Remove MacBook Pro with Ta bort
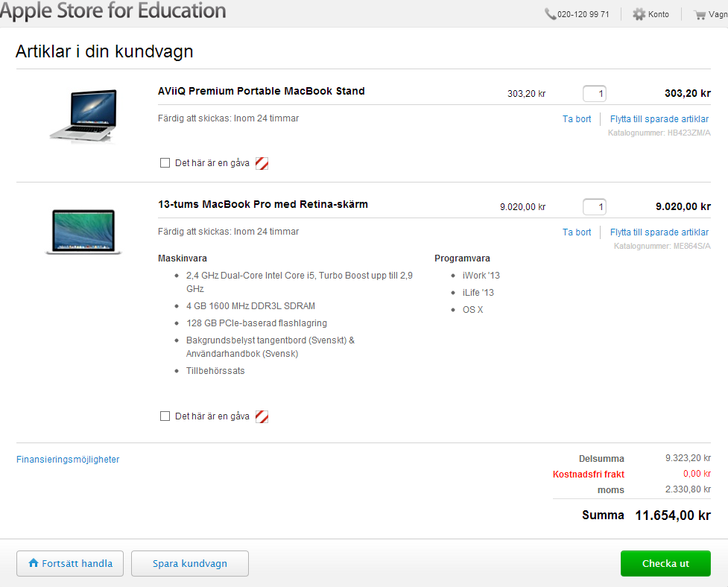 (x=577, y=232)
